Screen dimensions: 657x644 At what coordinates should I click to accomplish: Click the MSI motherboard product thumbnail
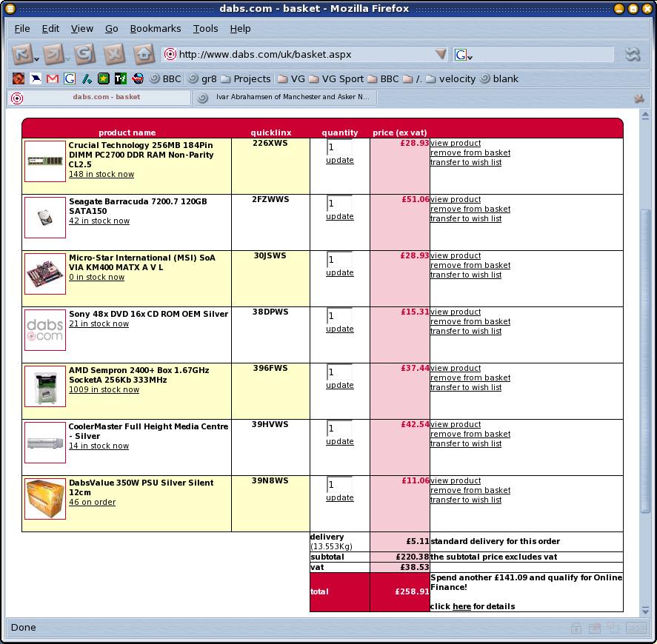pyautogui.click(x=45, y=274)
